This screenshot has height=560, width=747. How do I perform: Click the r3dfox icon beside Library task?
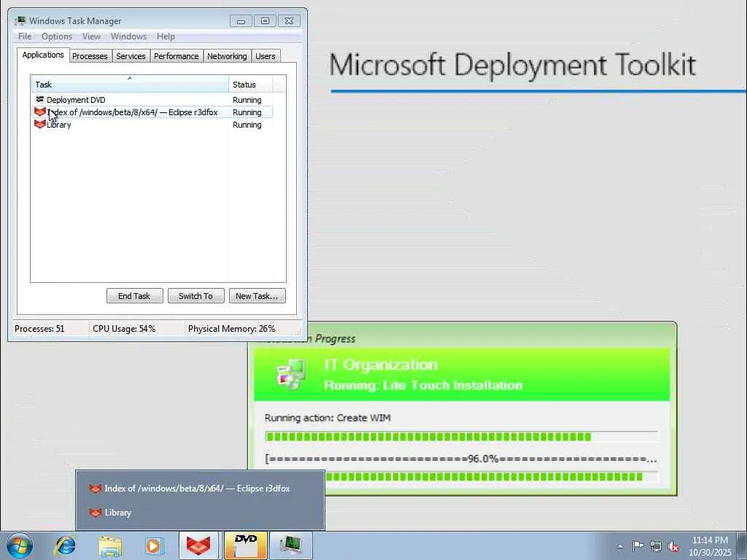pos(39,124)
